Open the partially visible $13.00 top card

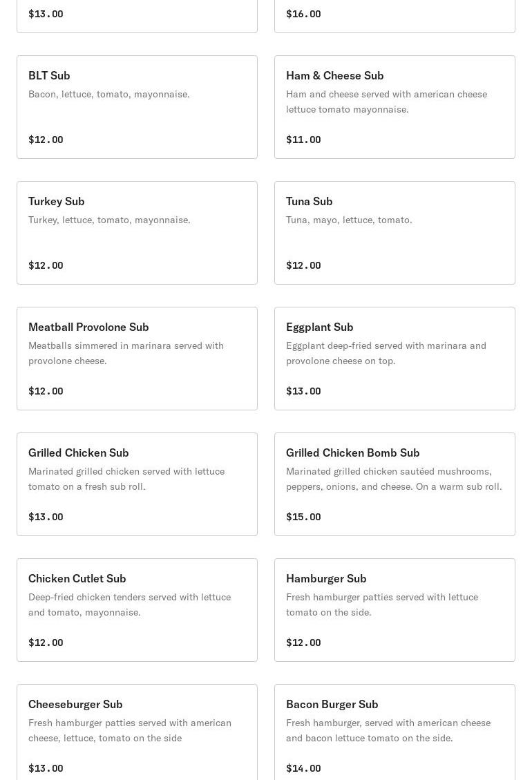(137, 15)
